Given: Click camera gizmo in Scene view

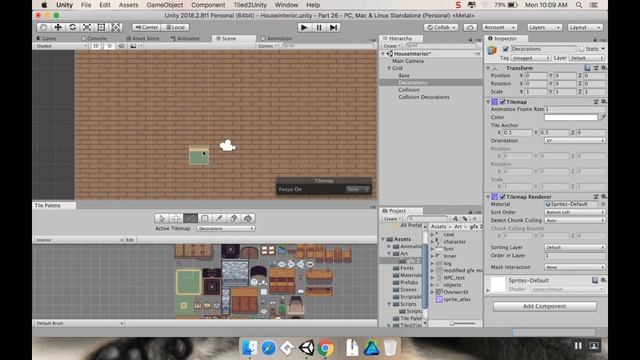Looking at the screenshot, I should [227, 145].
